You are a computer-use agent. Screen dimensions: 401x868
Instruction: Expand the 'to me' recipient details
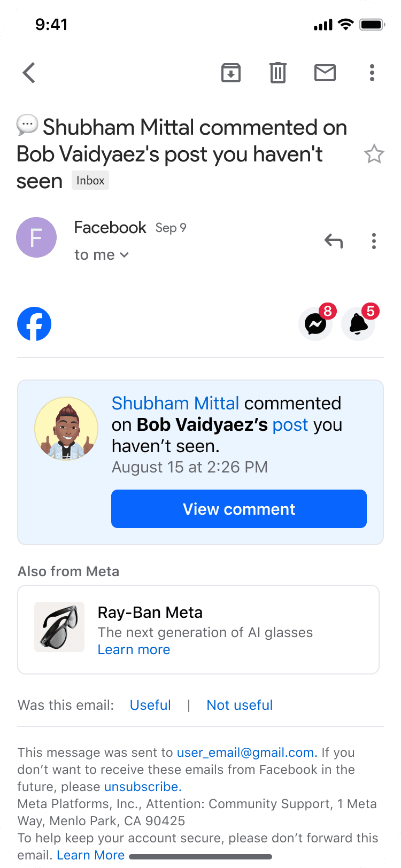(x=102, y=255)
